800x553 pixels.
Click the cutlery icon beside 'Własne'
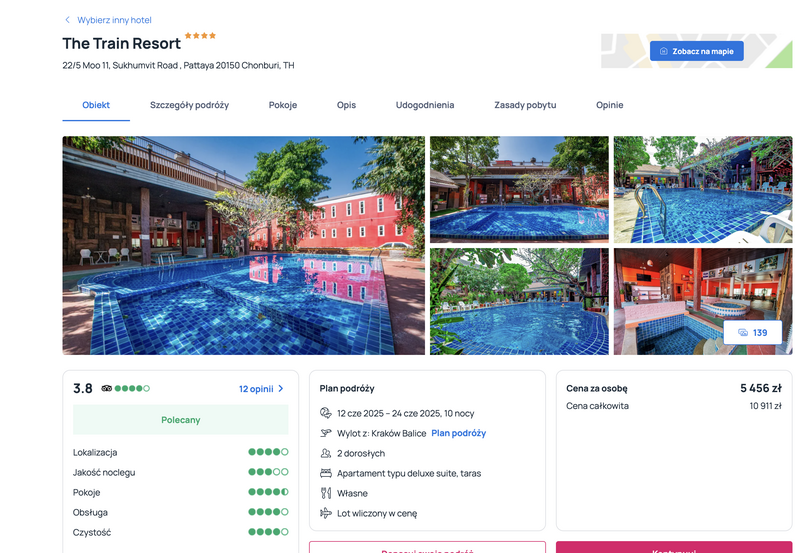(326, 493)
